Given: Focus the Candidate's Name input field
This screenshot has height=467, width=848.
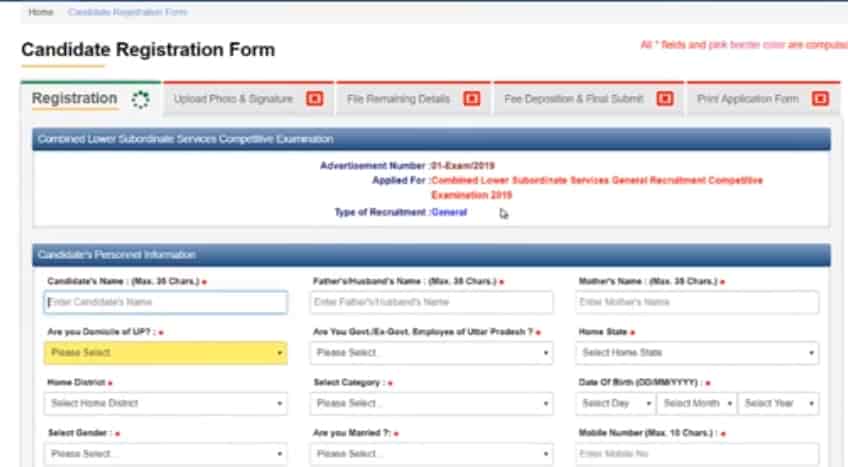Looking at the screenshot, I should tap(165, 302).
